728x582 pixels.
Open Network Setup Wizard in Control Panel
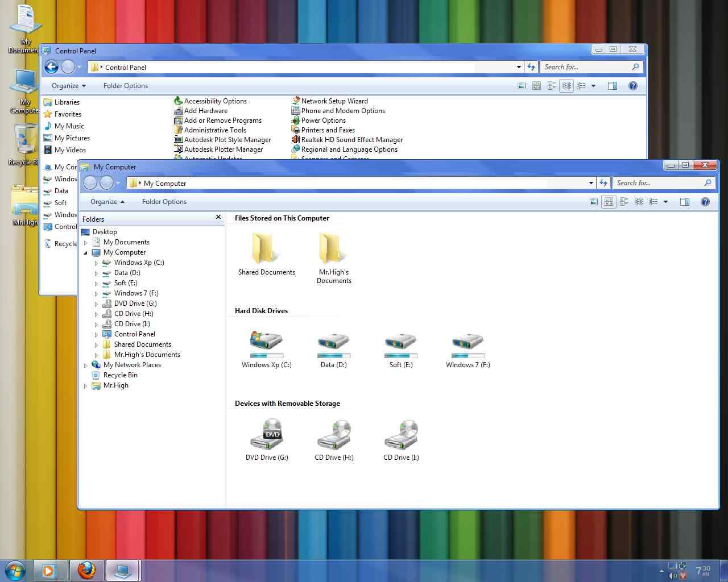[x=329, y=101]
